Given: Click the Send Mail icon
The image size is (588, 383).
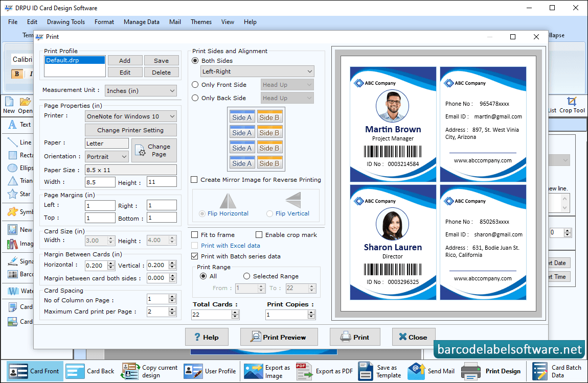Looking at the screenshot, I should [x=416, y=371].
